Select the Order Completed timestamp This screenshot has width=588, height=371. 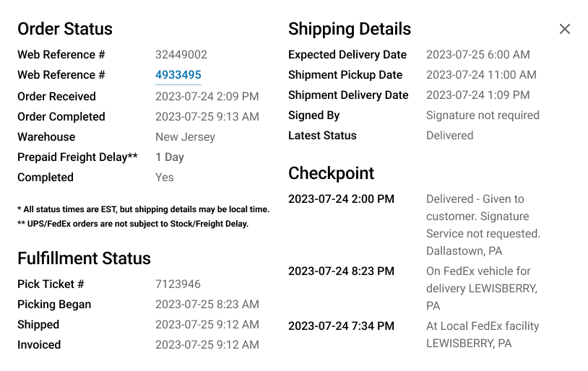(207, 116)
